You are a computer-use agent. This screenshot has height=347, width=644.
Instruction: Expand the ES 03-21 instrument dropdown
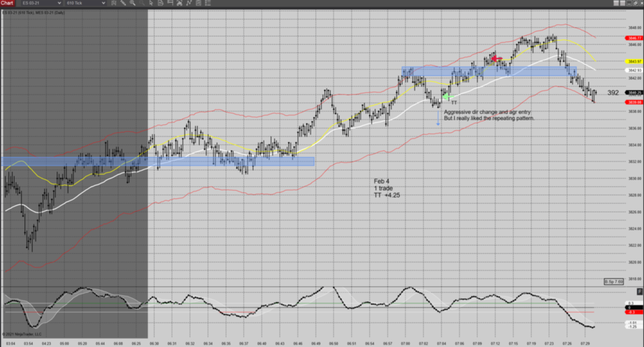(59, 3)
